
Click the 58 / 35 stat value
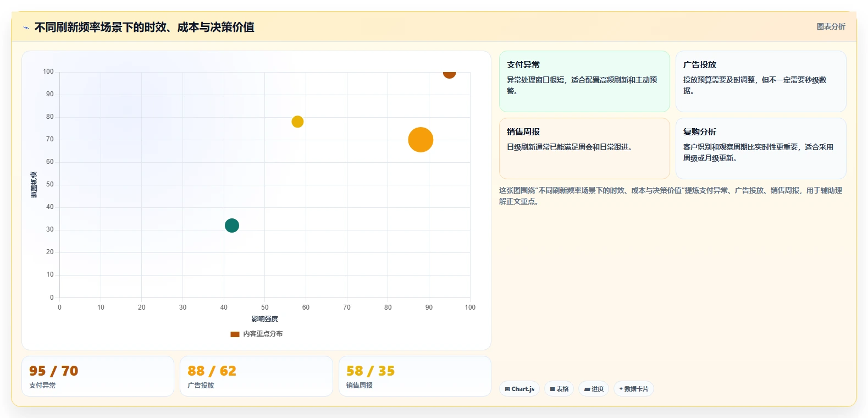click(371, 371)
